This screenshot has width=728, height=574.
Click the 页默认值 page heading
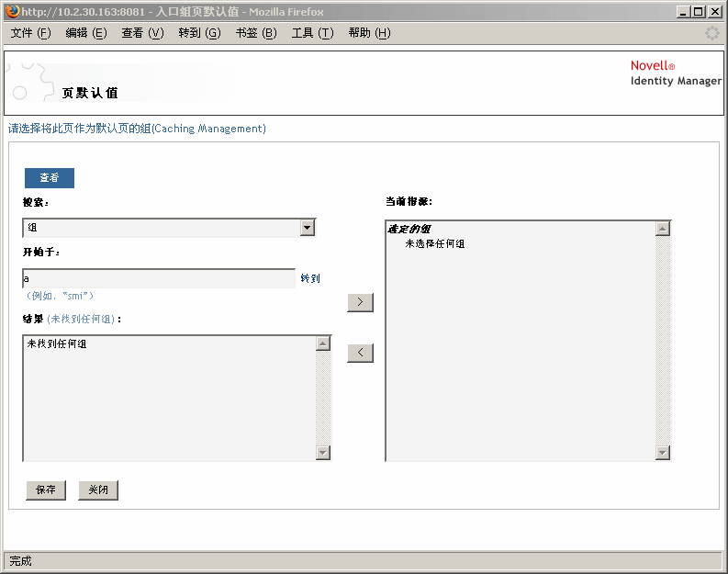tap(90, 93)
